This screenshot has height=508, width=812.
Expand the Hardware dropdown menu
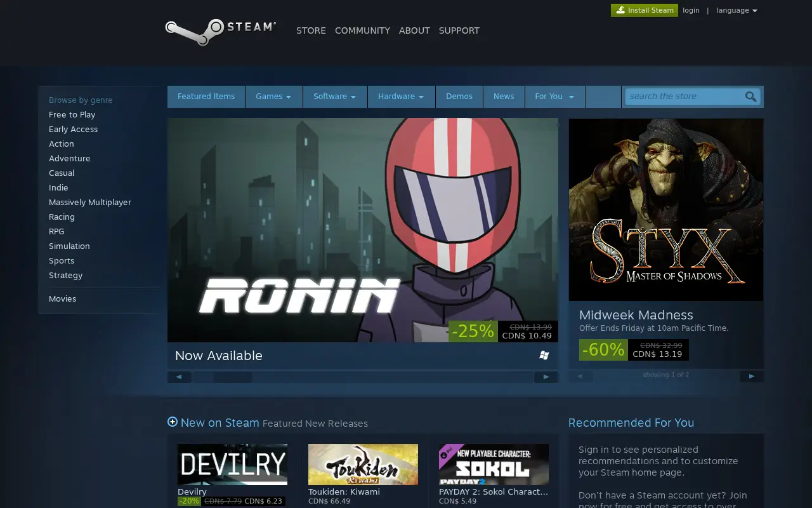point(401,97)
